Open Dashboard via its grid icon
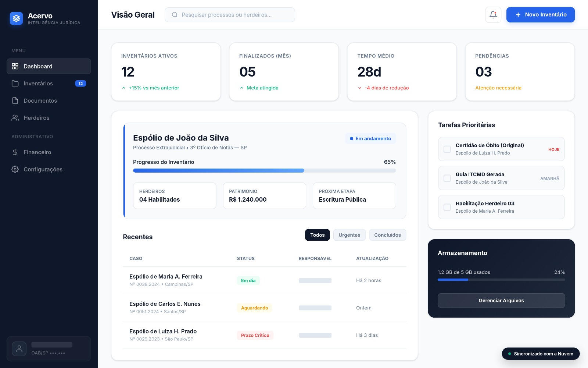This screenshot has height=368, width=588. [x=15, y=66]
